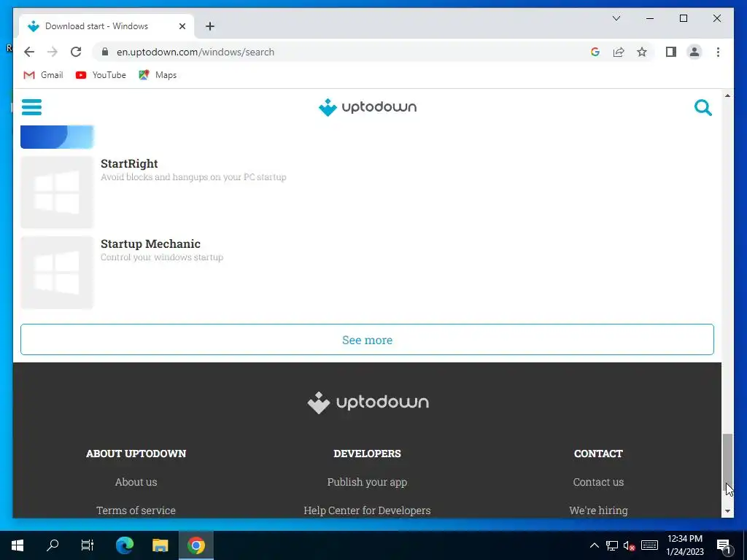The width and height of the screenshot is (747, 560).
Task: Click the Uptodown logo in the footer
Action: 368,402
